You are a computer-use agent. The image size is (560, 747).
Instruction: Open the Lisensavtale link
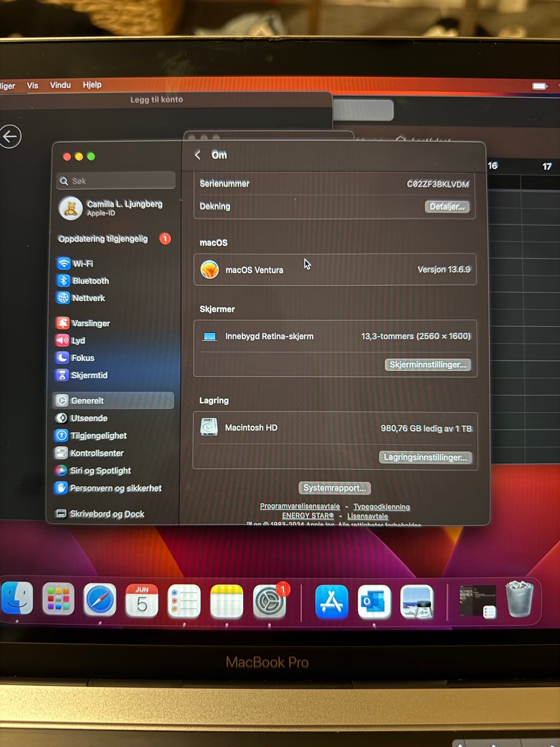367,516
